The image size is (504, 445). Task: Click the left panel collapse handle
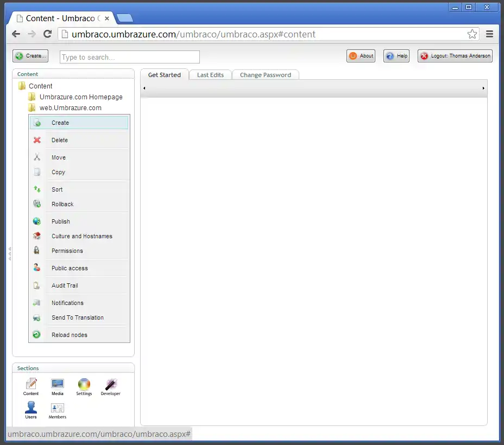(10, 253)
